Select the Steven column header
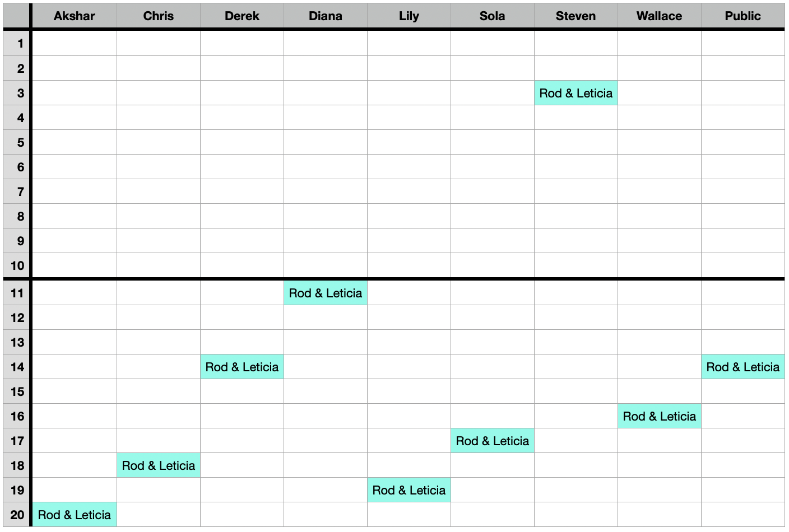This screenshot has width=789, height=532. [576, 16]
